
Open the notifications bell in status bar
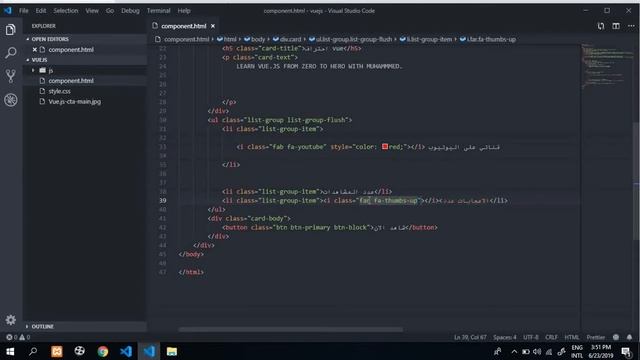[x=629, y=338]
